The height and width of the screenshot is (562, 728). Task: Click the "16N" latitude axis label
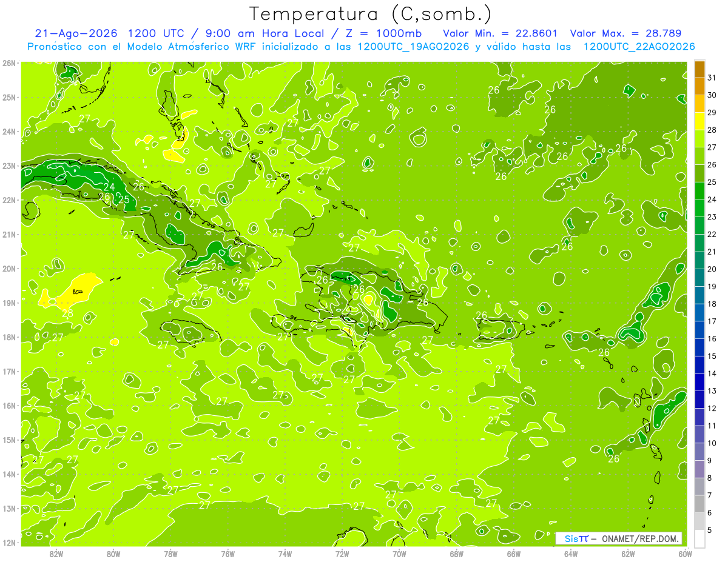click(9, 406)
